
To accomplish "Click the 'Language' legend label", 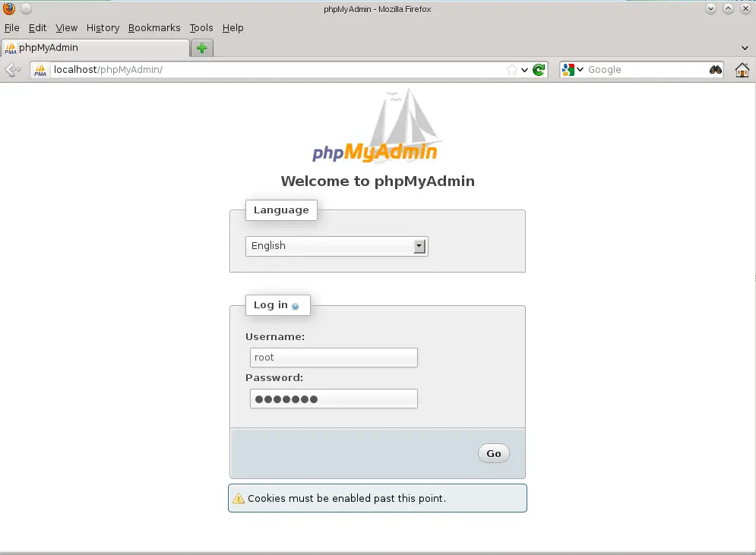I will tap(281, 210).
